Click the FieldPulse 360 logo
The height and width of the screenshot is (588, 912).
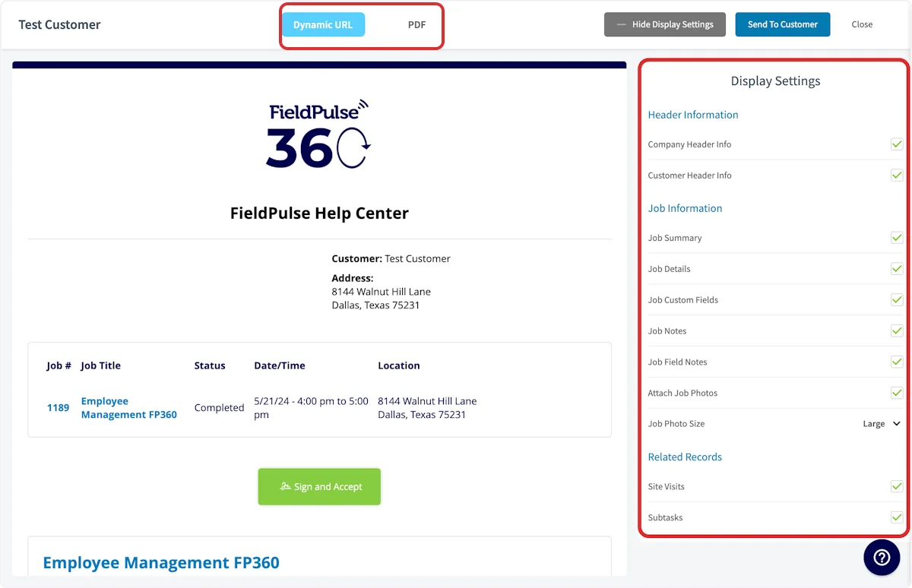coord(318,134)
